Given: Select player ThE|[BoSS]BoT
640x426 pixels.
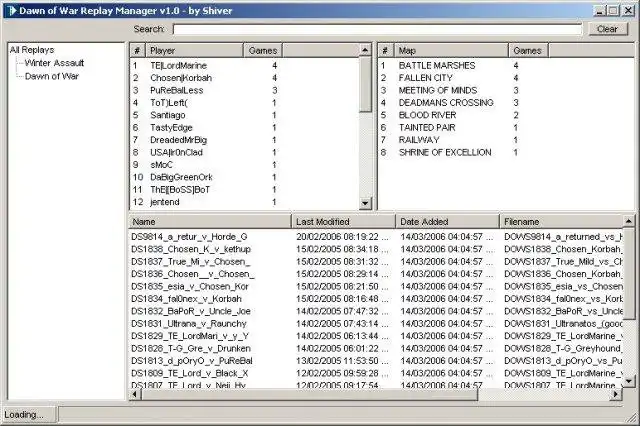Looking at the screenshot, I should 180,190.
